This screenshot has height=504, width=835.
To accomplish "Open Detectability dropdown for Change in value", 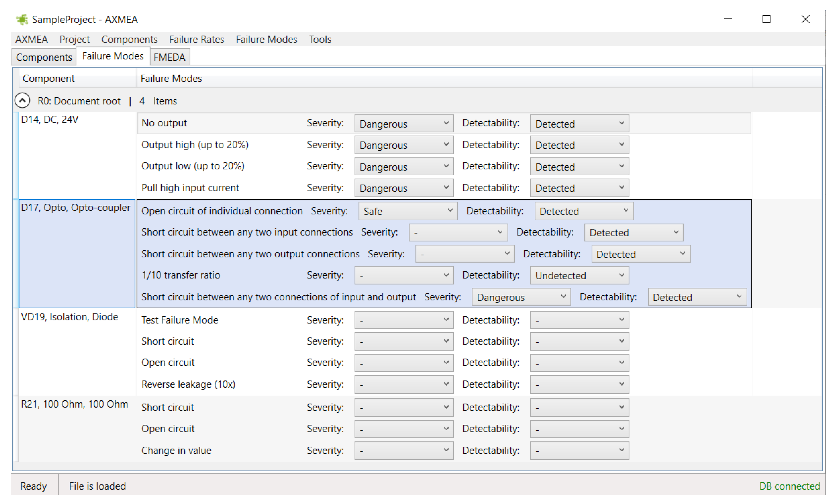I will (579, 451).
